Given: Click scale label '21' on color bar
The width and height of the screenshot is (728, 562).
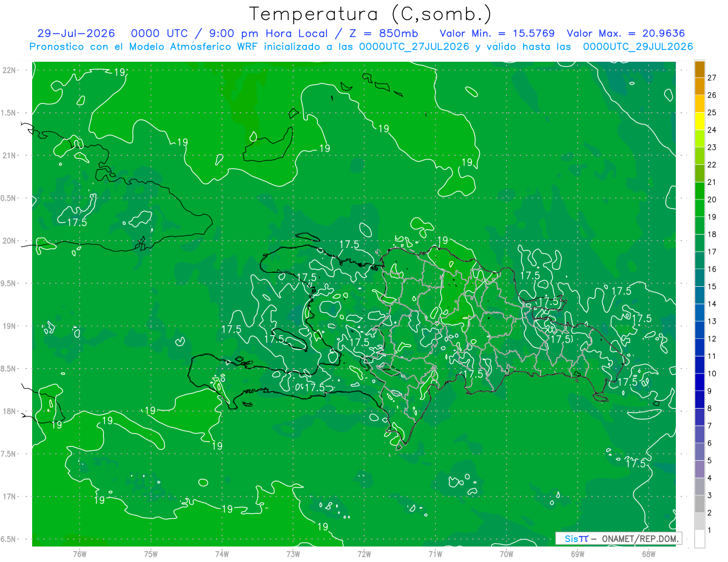Looking at the screenshot, I should click(712, 182).
